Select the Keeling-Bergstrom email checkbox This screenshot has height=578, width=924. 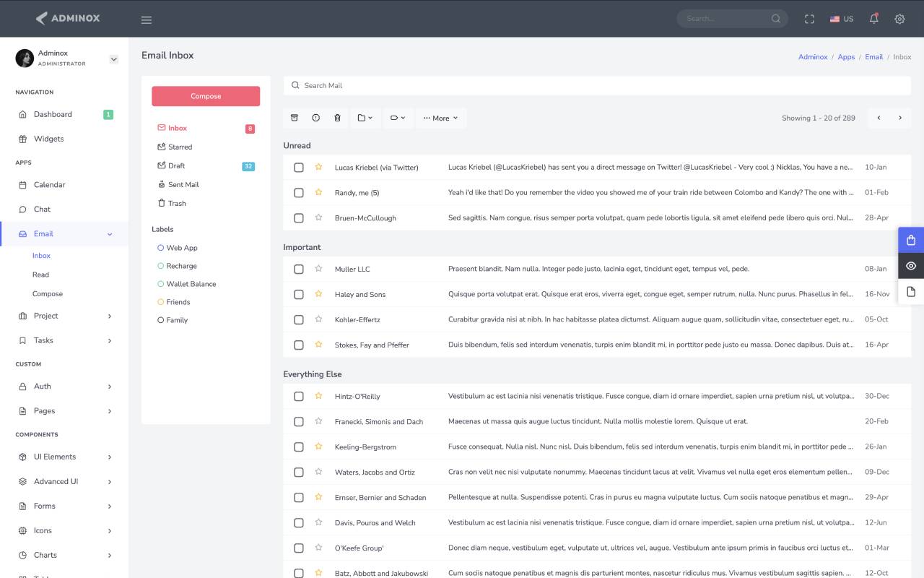tap(299, 447)
